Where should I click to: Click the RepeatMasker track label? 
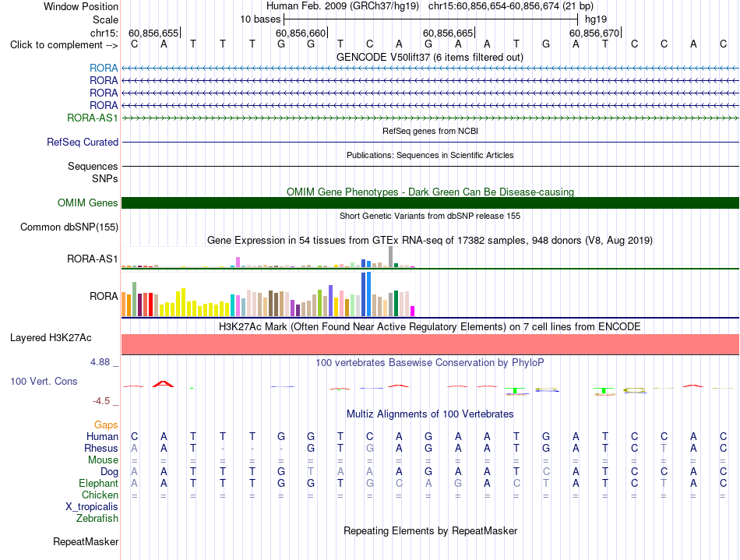(86, 541)
